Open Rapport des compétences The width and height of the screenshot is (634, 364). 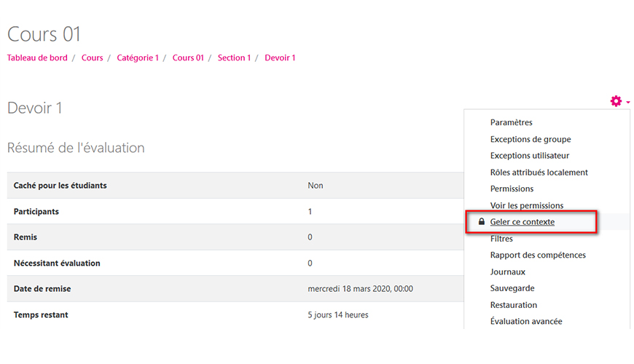tap(538, 255)
